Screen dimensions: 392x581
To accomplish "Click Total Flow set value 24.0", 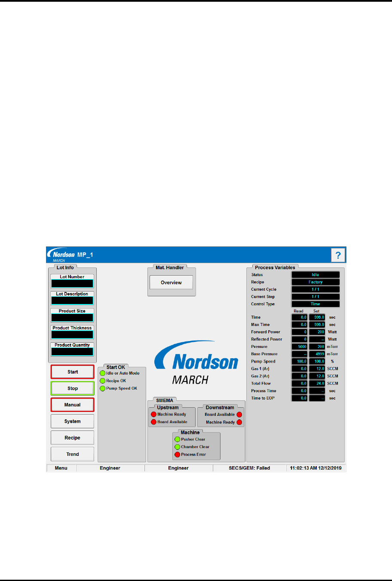I will (x=317, y=383).
